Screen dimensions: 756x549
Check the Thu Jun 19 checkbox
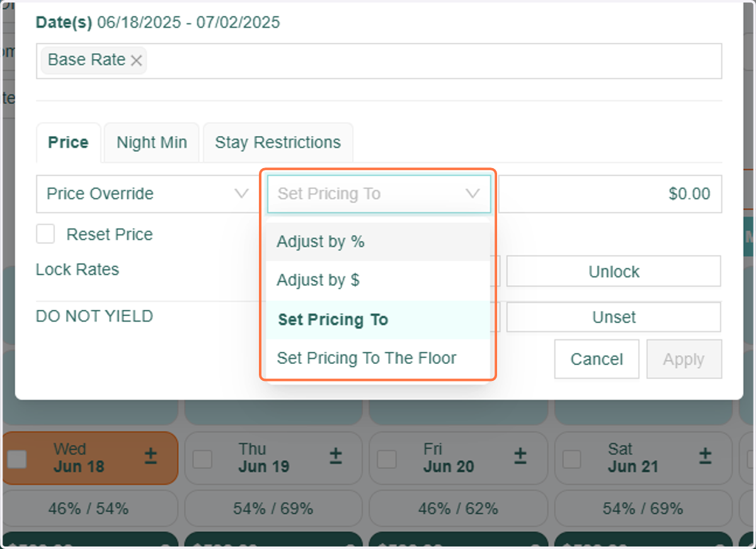tap(202, 459)
